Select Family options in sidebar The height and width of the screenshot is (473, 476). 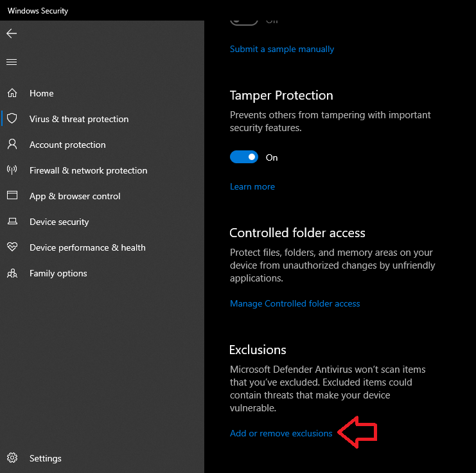pos(58,273)
